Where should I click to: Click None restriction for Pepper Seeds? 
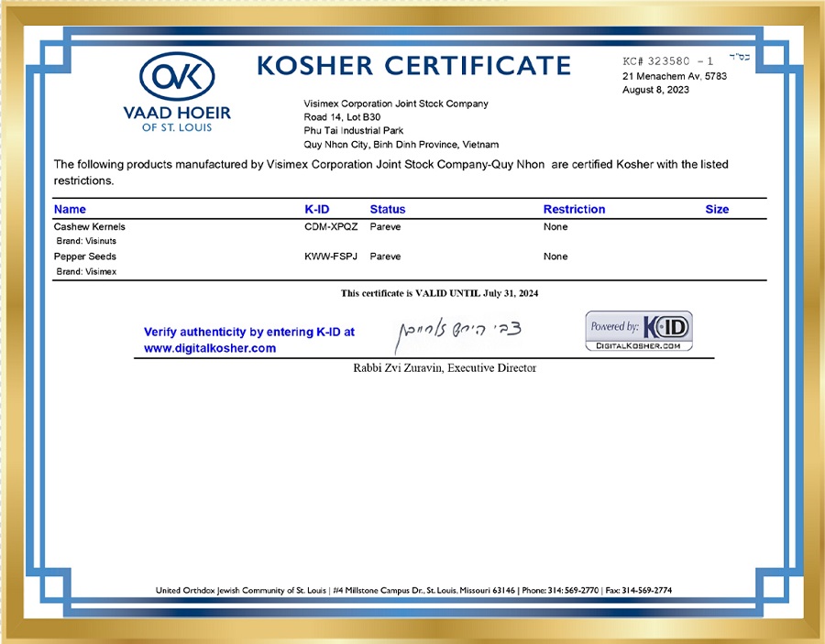(x=555, y=257)
